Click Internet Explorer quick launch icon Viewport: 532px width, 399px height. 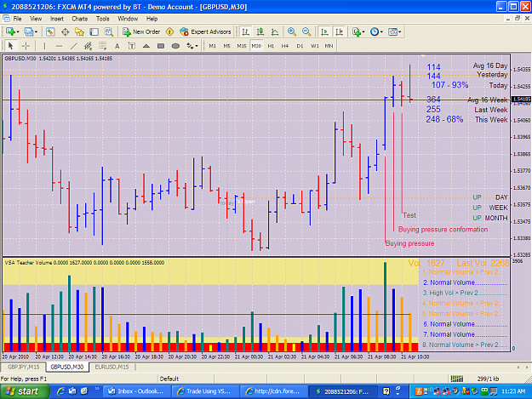[60, 391]
